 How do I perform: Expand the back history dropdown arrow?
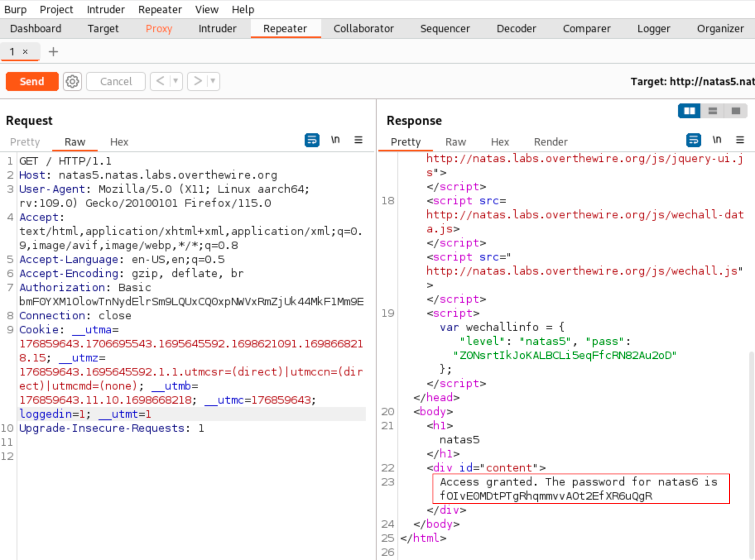click(x=176, y=81)
